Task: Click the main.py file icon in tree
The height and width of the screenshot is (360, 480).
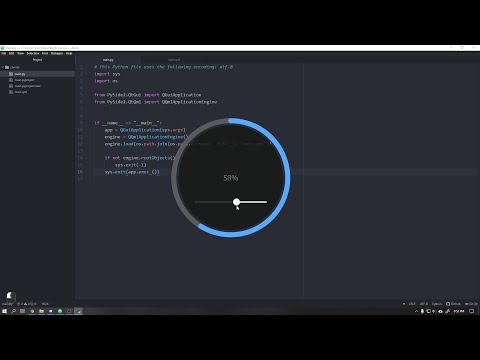Action: coord(11,74)
